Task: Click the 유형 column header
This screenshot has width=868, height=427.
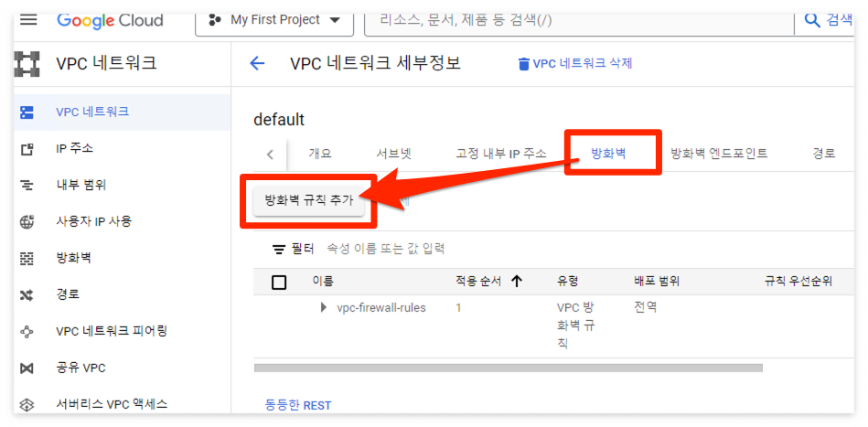Action: 567,282
